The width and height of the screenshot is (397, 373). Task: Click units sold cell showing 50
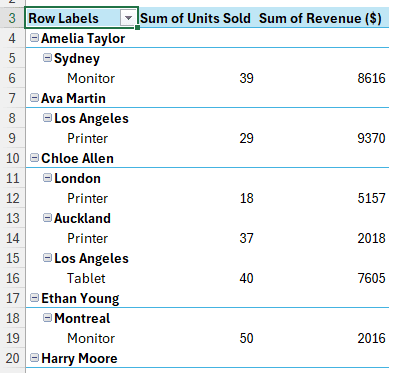coord(246,338)
